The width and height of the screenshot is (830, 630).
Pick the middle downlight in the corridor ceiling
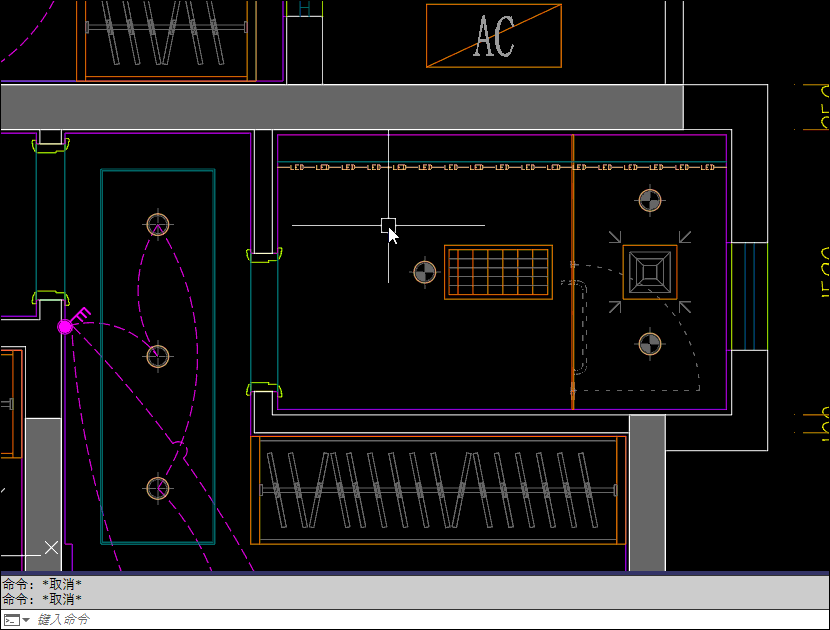click(x=157, y=355)
